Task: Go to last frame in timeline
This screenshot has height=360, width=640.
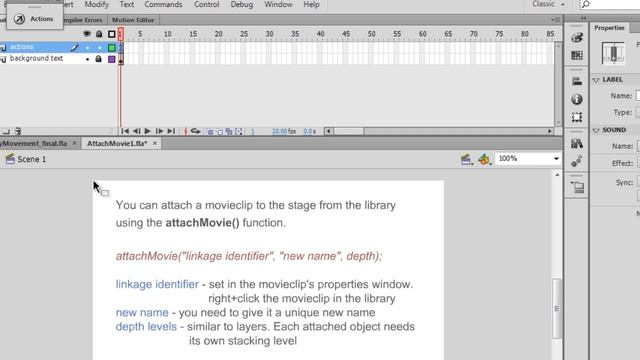Action: point(171,131)
